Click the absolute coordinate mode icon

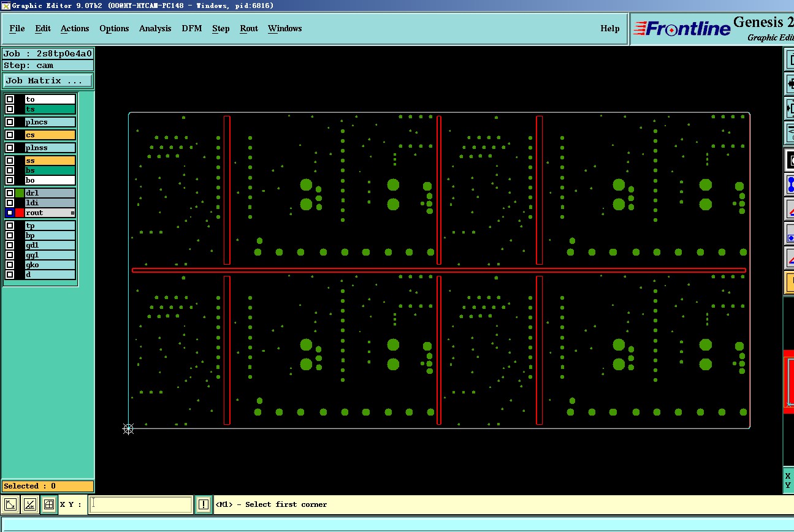[10, 504]
